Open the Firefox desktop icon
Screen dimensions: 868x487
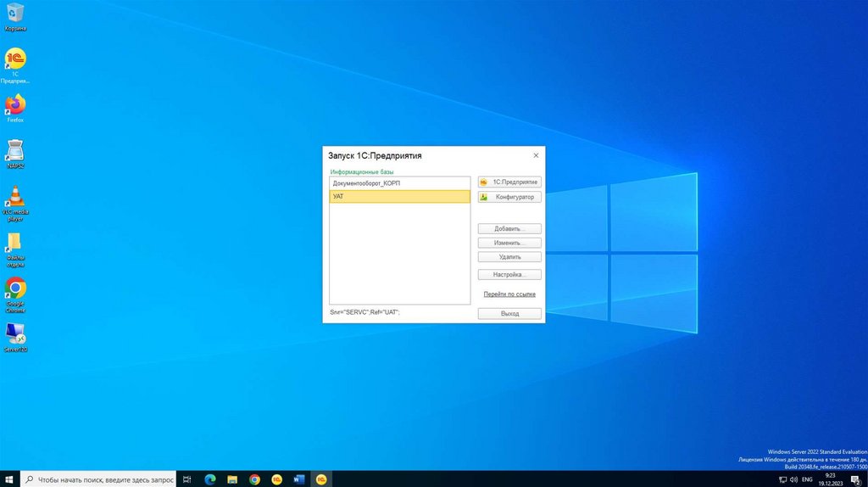[x=15, y=104]
